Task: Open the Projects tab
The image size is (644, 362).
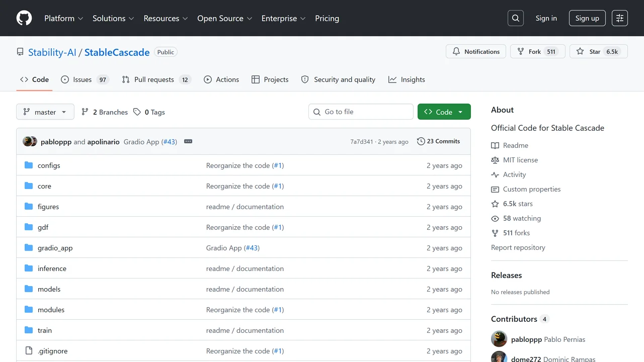Action: [x=270, y=79]
